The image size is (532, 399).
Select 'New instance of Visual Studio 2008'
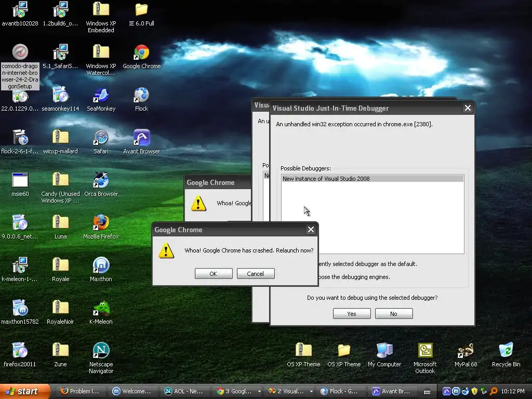373,179
